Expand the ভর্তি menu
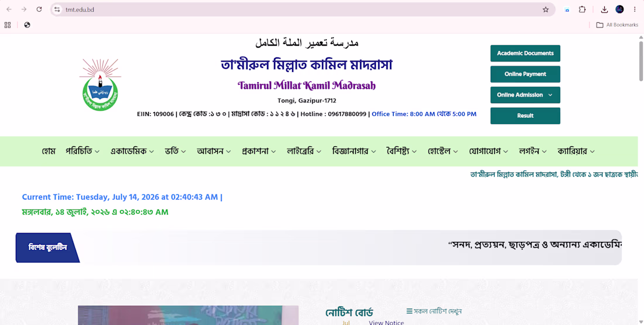 (176, 151)
